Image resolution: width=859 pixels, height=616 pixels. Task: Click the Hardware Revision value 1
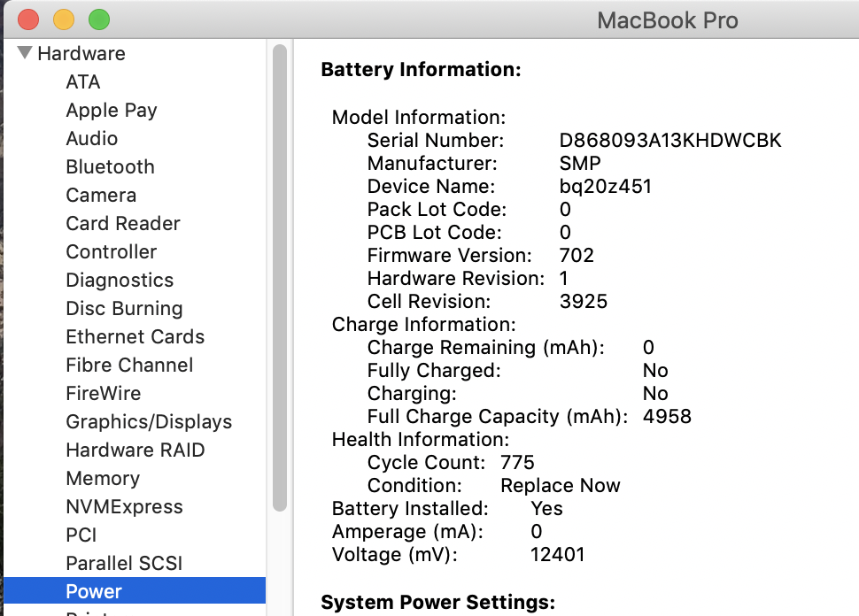pyautogui.click(x=564, y=279)
